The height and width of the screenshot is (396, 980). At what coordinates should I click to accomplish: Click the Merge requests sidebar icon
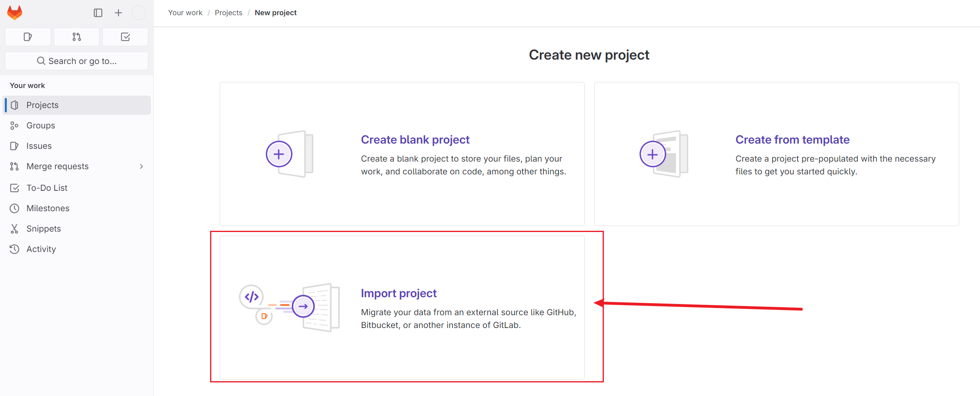point(14,166)
